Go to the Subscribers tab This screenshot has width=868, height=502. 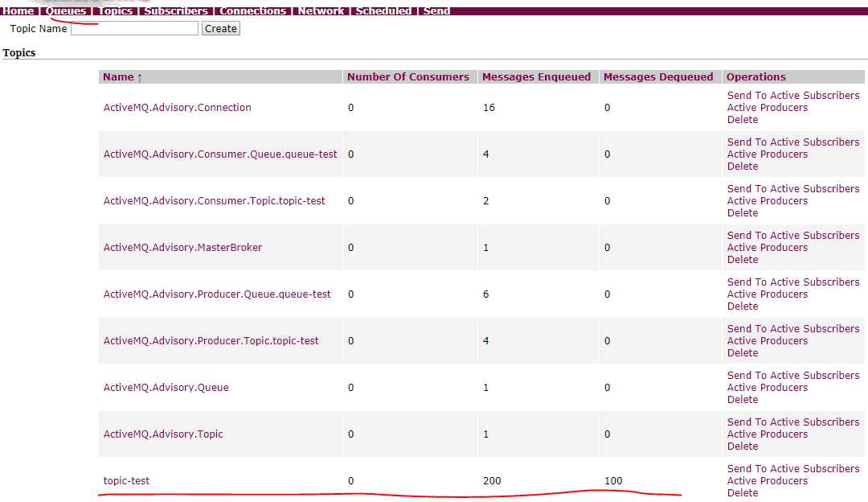[x=176, y=10]
